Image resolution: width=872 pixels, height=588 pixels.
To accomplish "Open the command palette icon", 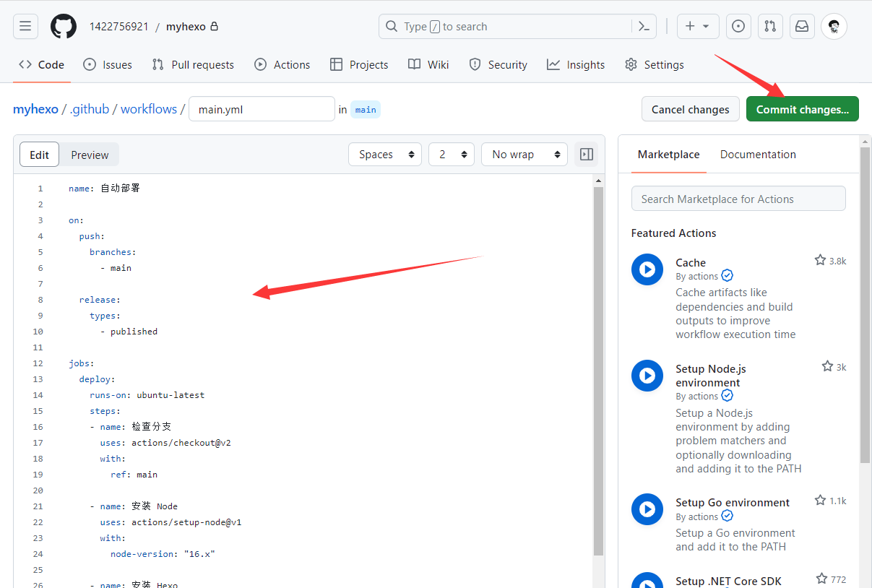I will click(x=644, y=27).
